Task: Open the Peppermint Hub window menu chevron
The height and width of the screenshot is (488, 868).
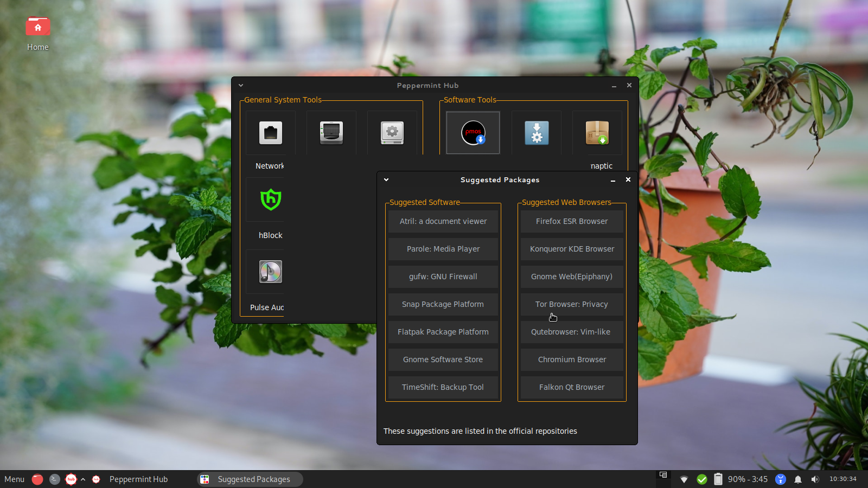Action: pos(241,85)
